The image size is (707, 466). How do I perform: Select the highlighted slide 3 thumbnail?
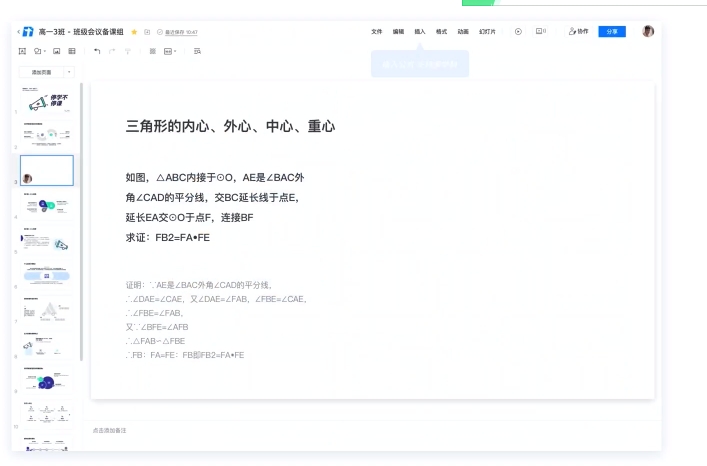(x=47, y=170)
